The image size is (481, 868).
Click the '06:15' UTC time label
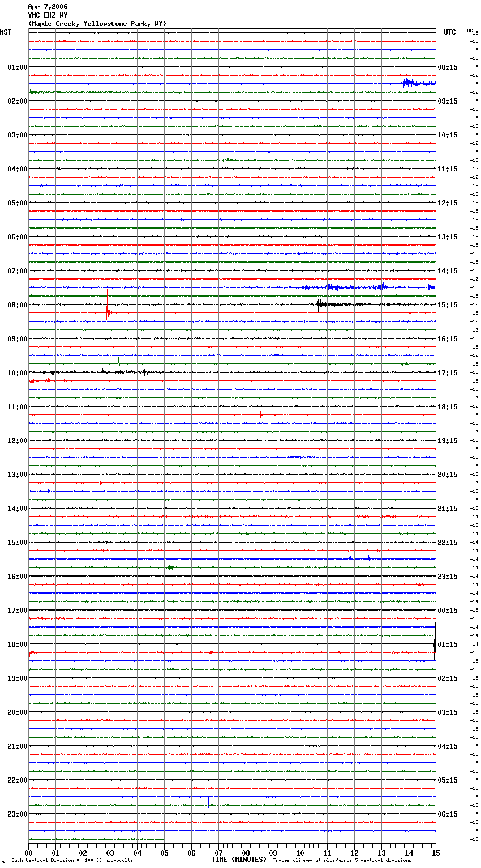448,814
